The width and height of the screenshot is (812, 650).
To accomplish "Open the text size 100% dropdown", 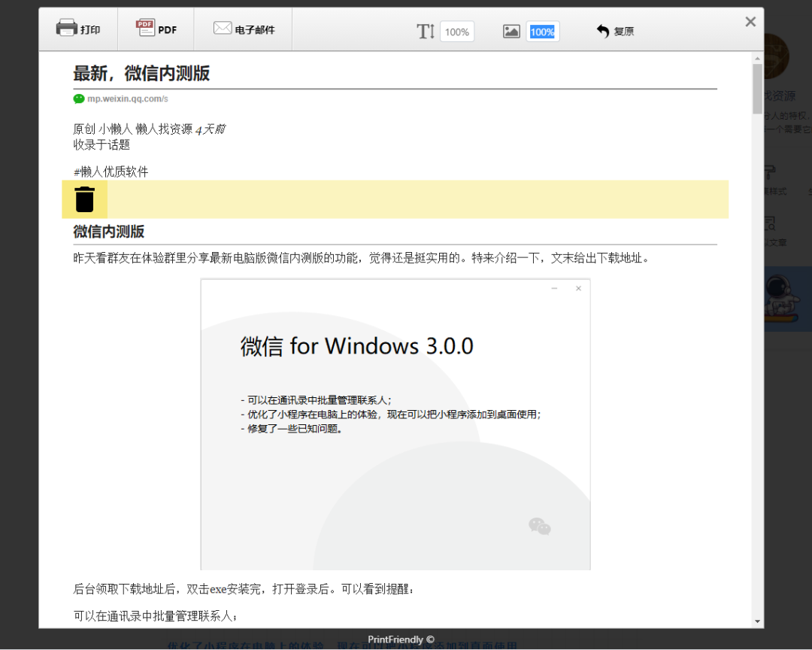I will coord(457,32).
